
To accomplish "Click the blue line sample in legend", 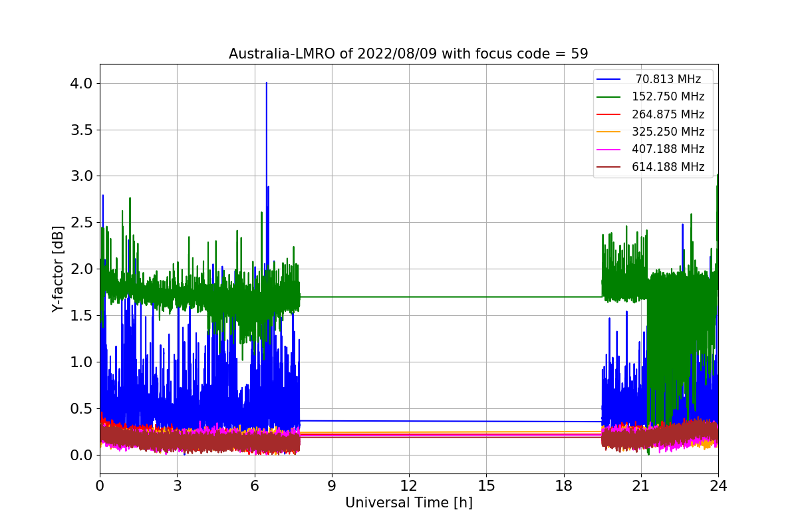I will (x=608, y=79).
